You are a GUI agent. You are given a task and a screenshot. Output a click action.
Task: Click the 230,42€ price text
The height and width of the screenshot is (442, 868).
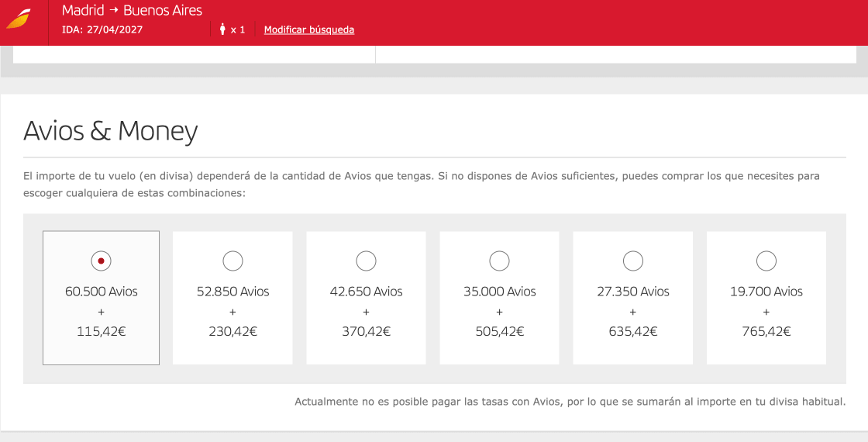[233, 332]
